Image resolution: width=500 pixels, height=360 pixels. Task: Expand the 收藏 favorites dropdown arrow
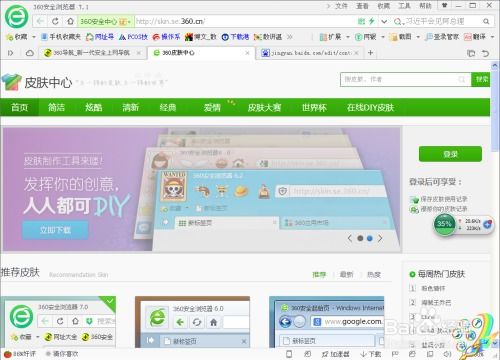(34, 37)
